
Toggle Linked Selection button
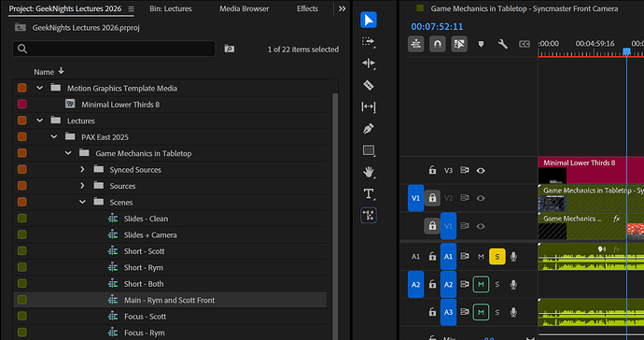459,44
